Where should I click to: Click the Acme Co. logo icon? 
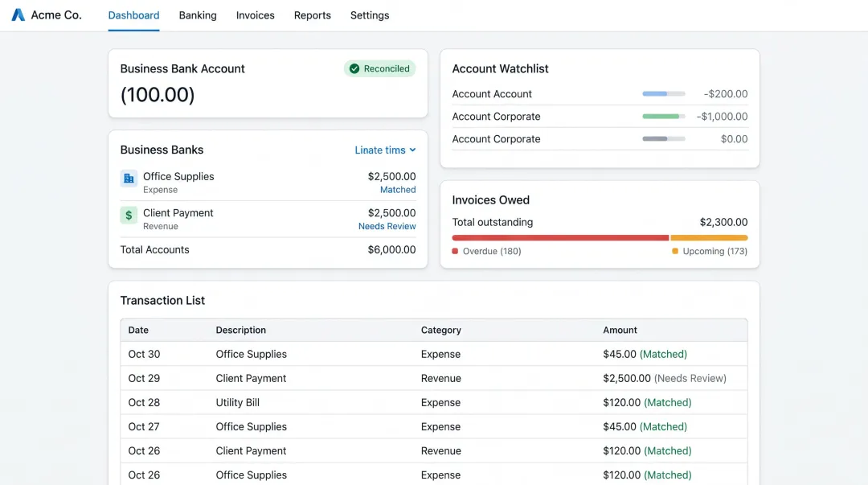[18, 15]
